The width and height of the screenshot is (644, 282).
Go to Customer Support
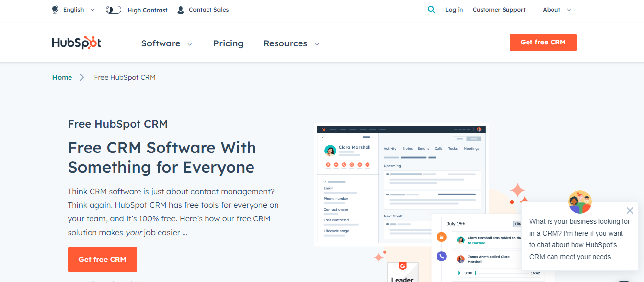[499, 10]
